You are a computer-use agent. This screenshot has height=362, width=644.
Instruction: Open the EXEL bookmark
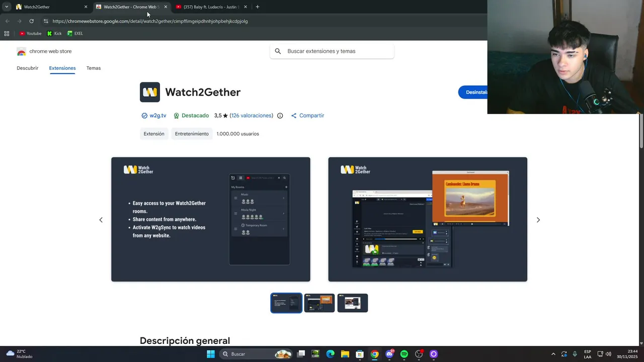[x=75, y=34]
